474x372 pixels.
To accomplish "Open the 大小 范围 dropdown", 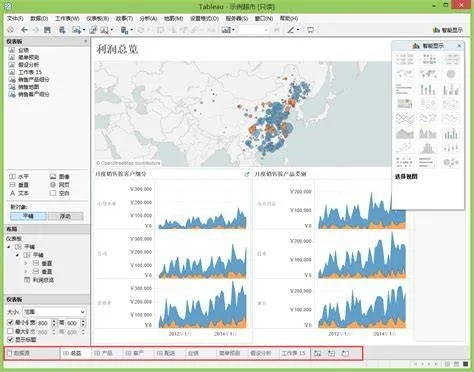I will tap(54, 312).
